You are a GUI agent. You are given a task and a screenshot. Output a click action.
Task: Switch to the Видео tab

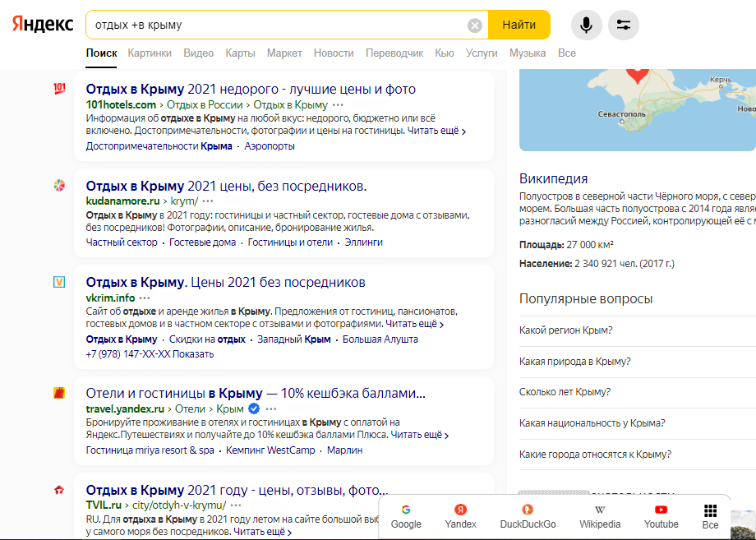coord(199,53)
